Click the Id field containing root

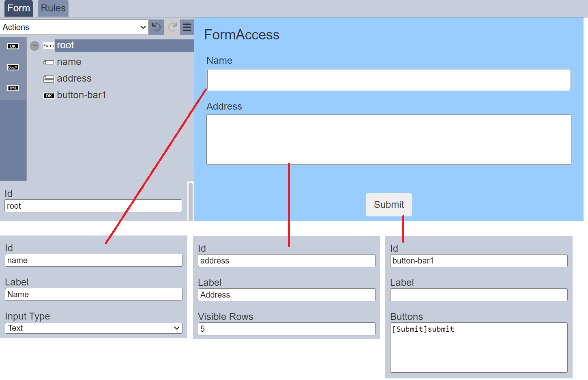click(93, 206)
